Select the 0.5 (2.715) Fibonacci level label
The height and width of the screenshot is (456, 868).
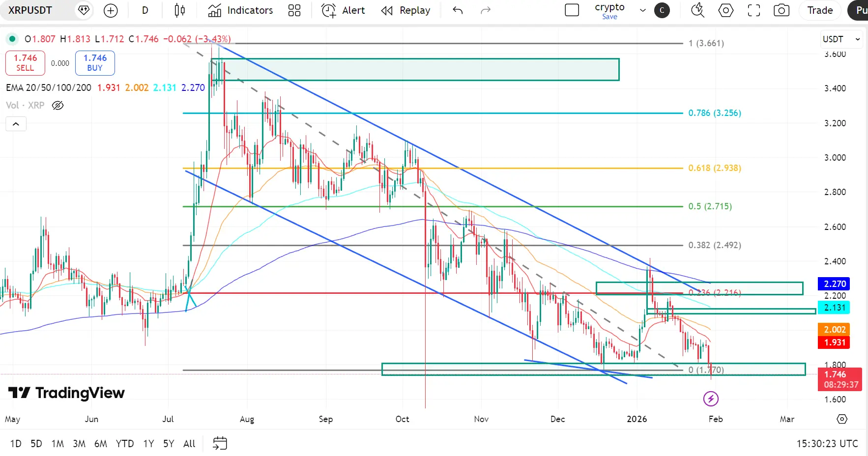point(710,206)
